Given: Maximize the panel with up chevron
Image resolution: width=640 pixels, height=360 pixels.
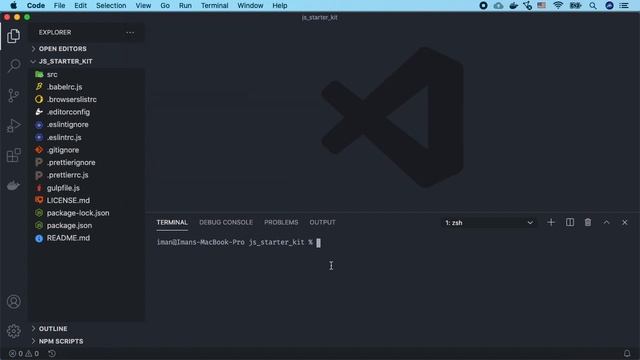Looking at the screenshot, I should pyautogui.click(x=607, y=222).
